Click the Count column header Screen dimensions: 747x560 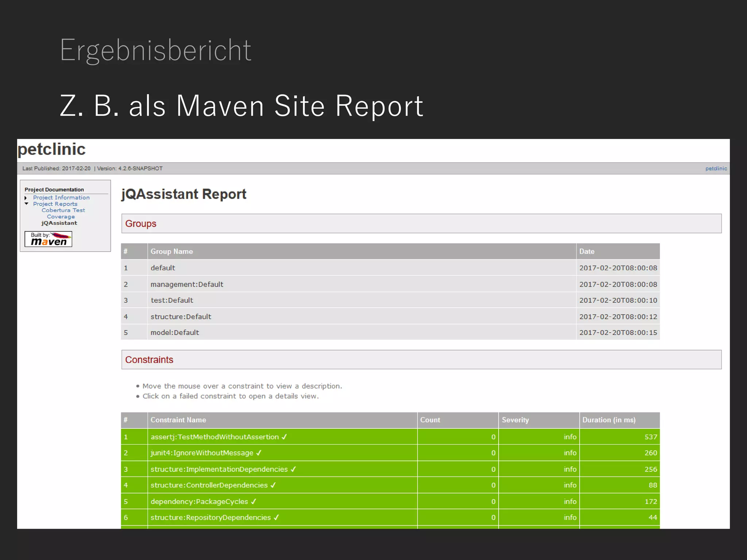tap(458, 420)
